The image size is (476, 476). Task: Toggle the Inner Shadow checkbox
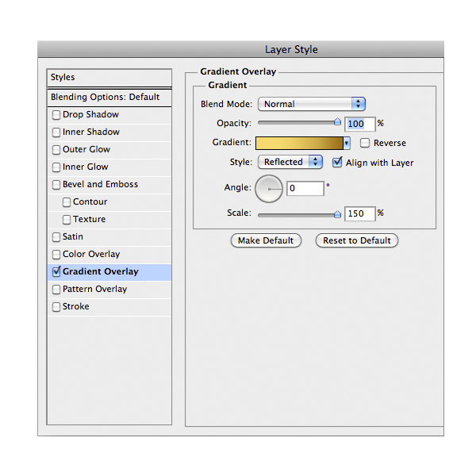(56, 132)
